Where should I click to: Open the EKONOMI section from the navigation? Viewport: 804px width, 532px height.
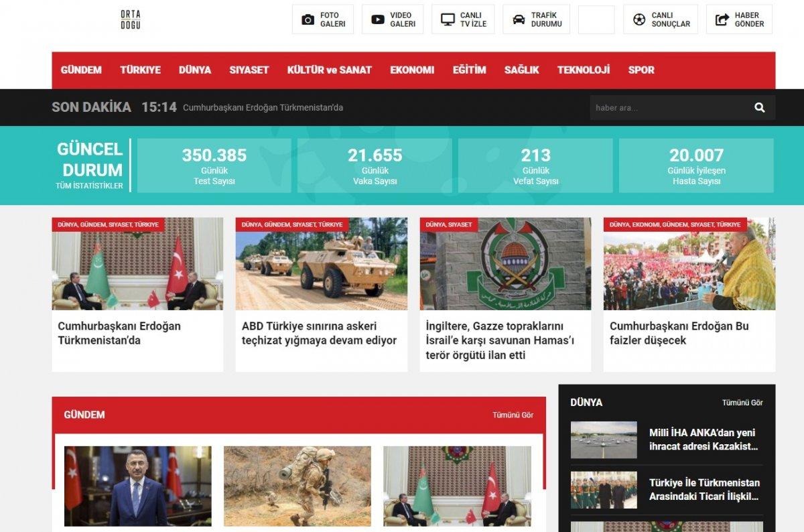[x=412, y=70]
